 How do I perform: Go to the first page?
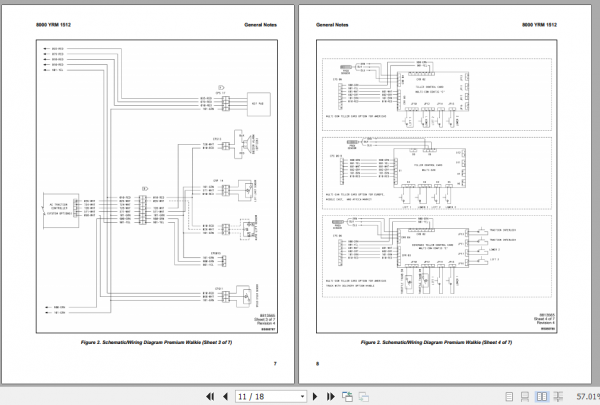[x=210, y=397]
